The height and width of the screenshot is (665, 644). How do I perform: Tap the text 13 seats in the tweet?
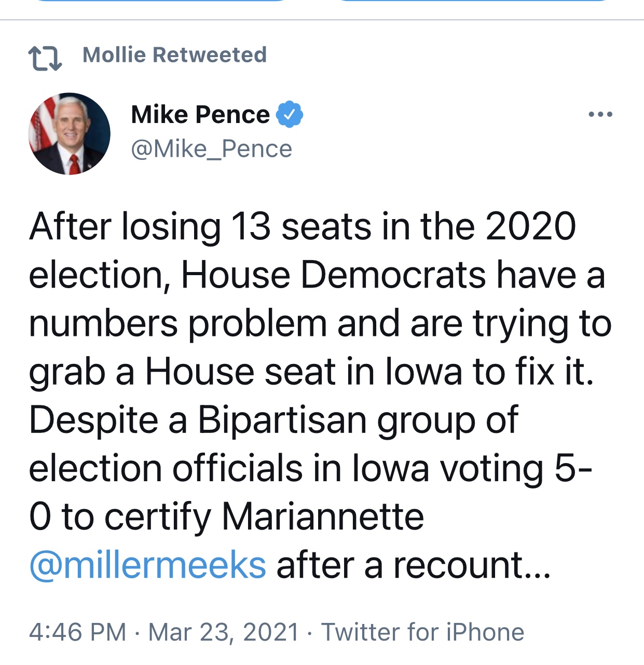click(301, 226)
